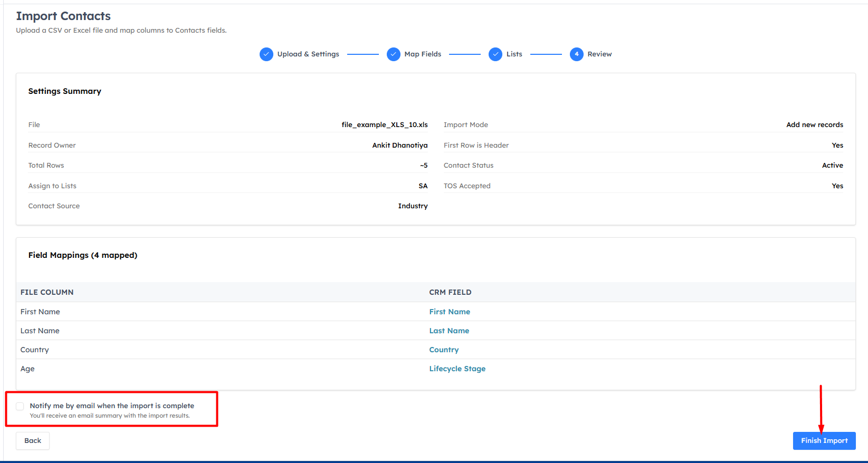868x463 pixels.
Task: Click the First Row is Header value Yes
Action: (837, 146)
